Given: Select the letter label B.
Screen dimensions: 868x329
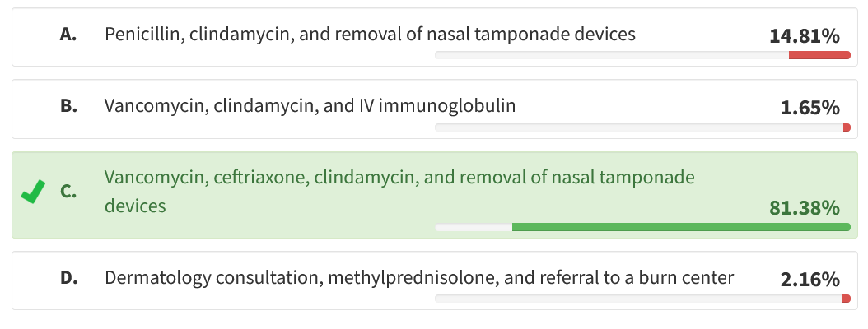Looking at the screenshot, I should pos(68,106).
